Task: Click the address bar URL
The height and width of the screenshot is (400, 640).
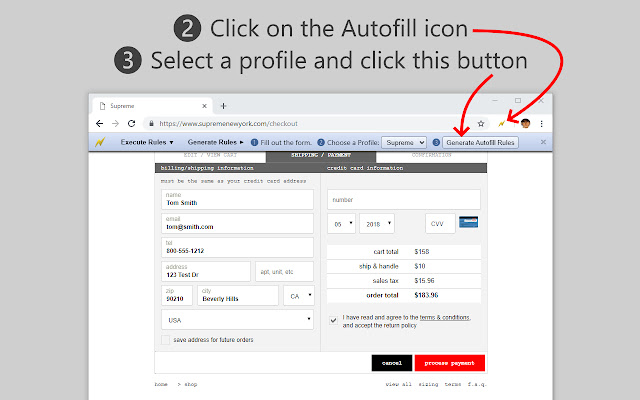Action: pyautogui.click(x=228, y=124)
